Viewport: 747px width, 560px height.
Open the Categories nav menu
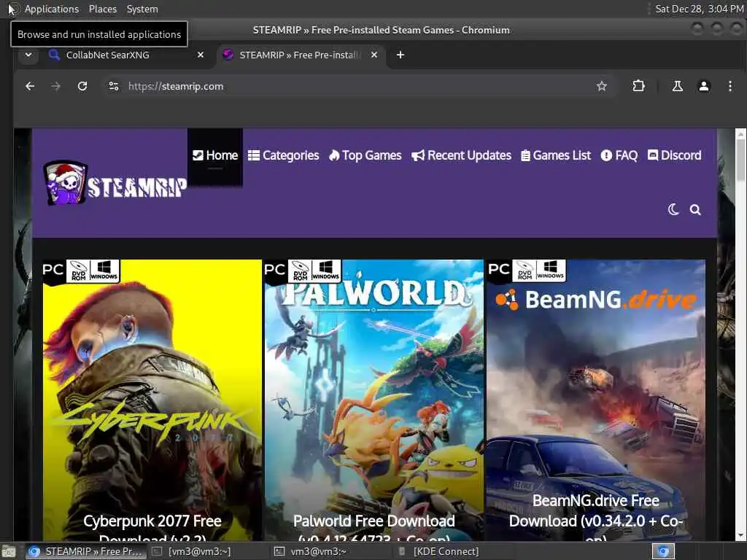pyautogui.click(x=284, y=155)
